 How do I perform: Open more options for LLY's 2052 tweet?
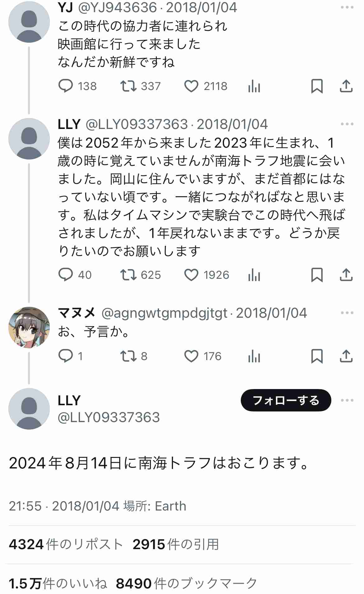click(x=347, y=124)
